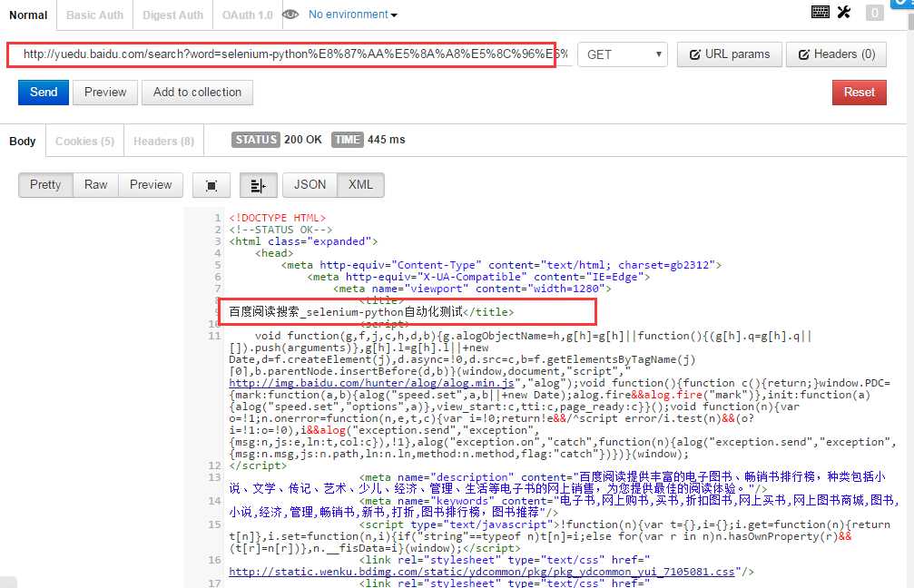Toggle the line wrap icon
The height and width of the screenshot is (588, 914).
click(x=258, y=185)
